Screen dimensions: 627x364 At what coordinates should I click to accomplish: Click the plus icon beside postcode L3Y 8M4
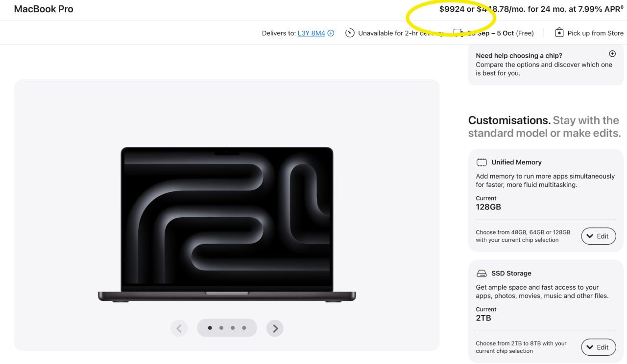coord(331,33)
